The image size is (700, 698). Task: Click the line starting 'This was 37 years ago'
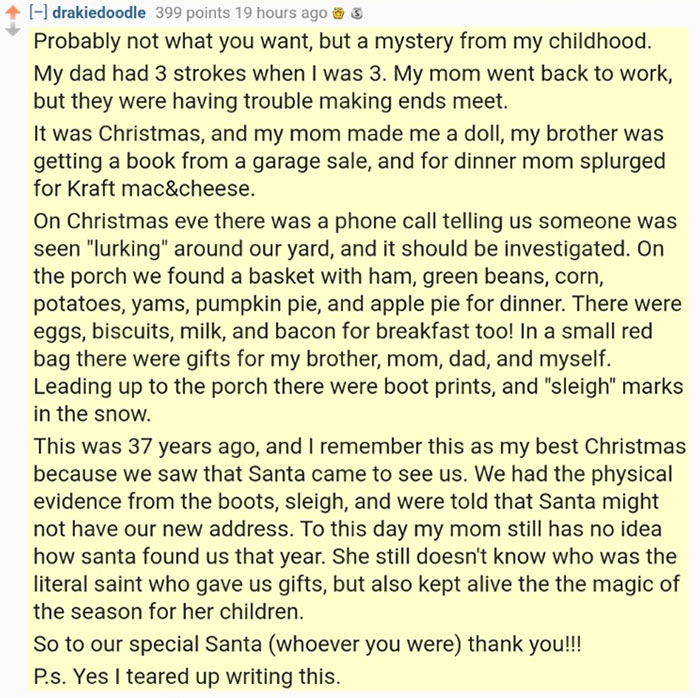[x=359, y=446]
